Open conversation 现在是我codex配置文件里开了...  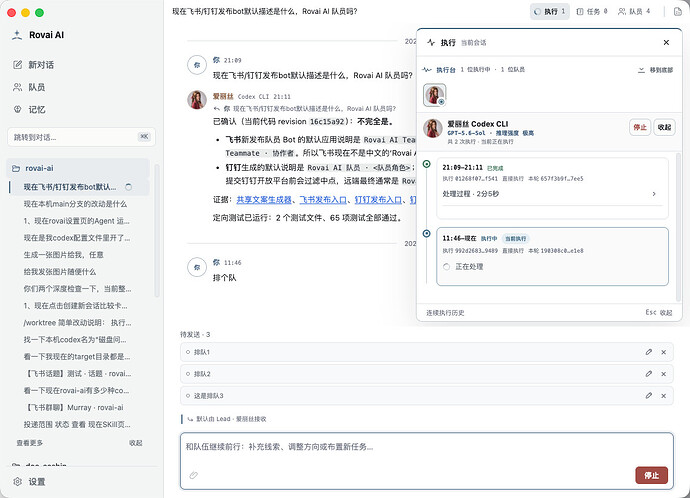pyautogui.click(x=77, y=238)
